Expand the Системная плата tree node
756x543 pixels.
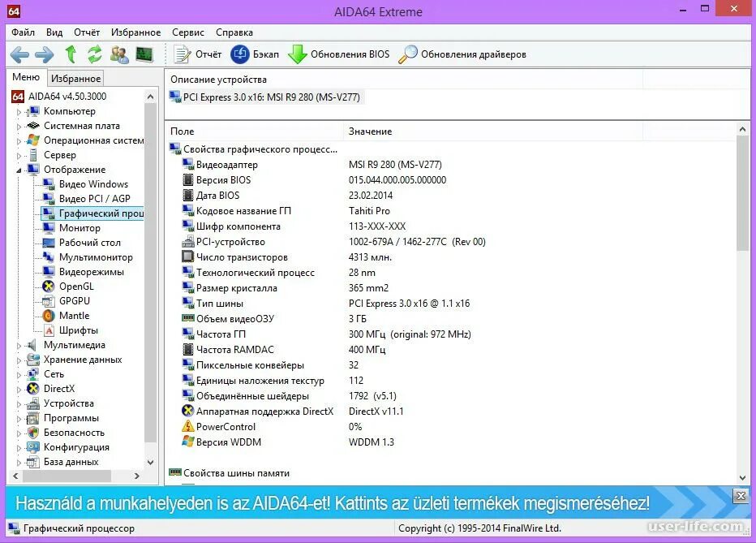point(19,127)
